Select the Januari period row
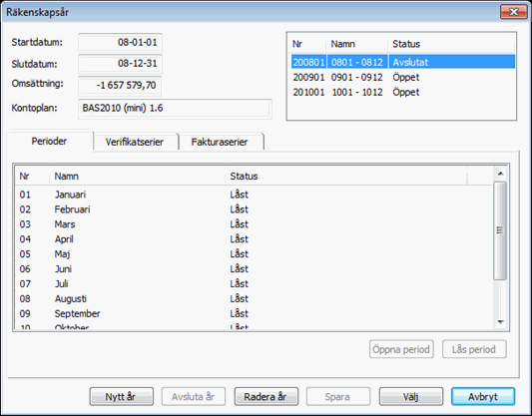Viewport: 532px width, 416px height. tap(254, 195)
